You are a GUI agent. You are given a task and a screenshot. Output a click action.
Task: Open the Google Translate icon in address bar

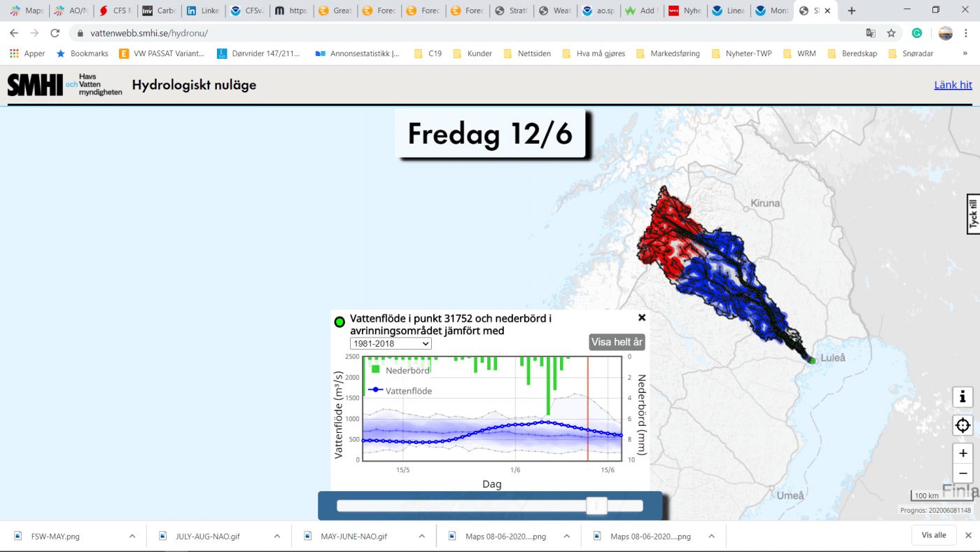pyautogui.click(x=870, y=33)
